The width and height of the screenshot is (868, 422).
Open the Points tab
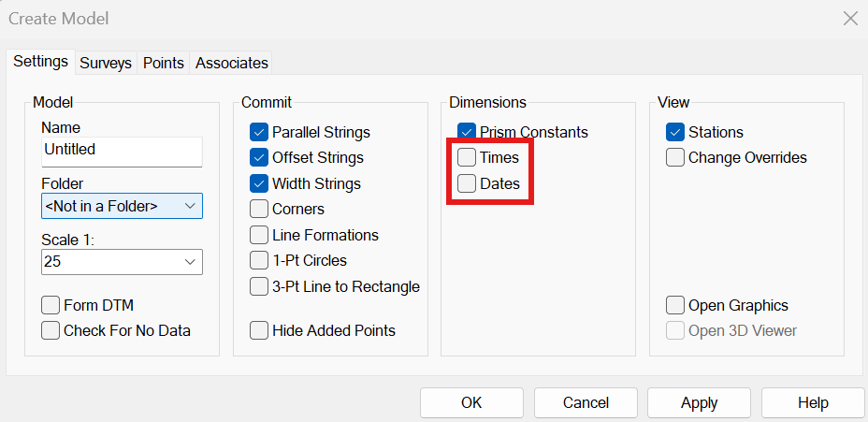[164, 63]
